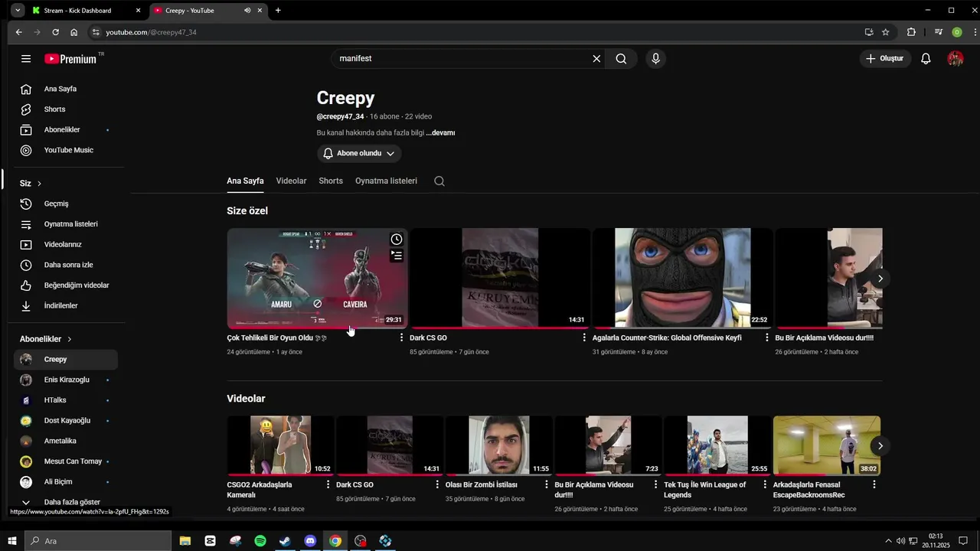
Task: Open options for Tek Tuş İle Win League
Action: pos(765,484)
